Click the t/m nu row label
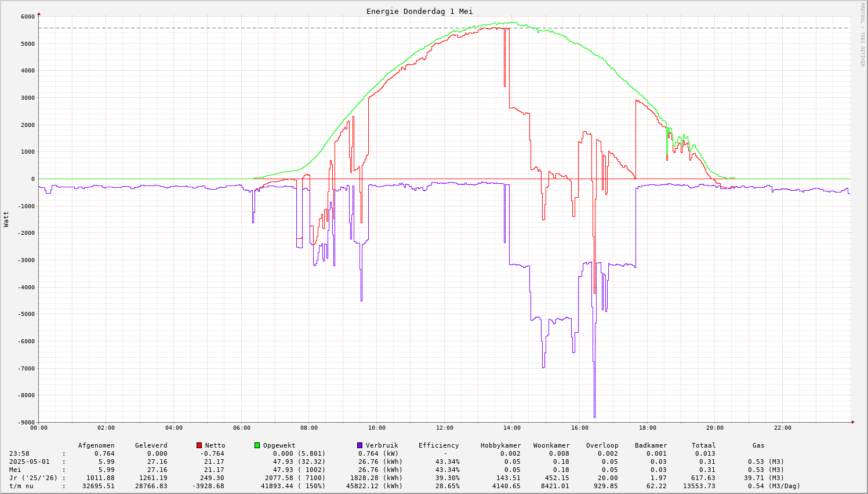Viewport: 868px width, 494px height. (21, 486)
